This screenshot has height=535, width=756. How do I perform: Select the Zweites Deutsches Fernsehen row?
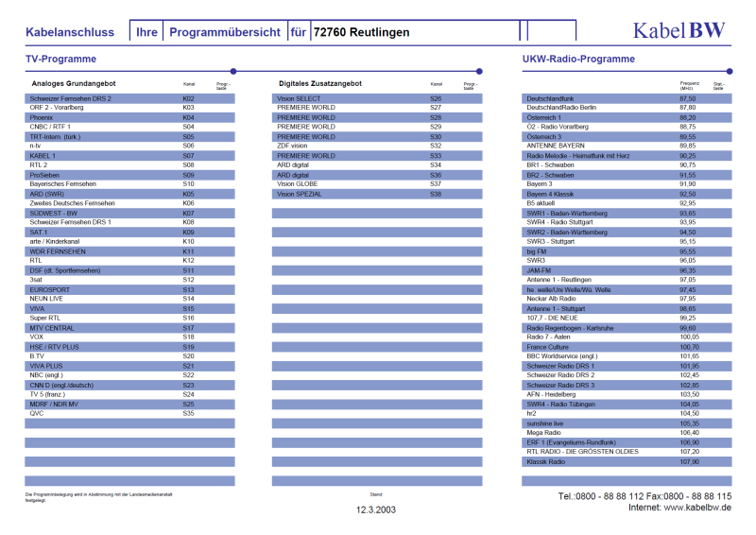pos(129,203)
